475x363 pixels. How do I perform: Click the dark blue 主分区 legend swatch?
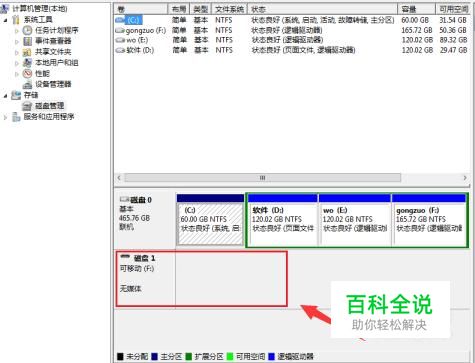pos(154,357)
